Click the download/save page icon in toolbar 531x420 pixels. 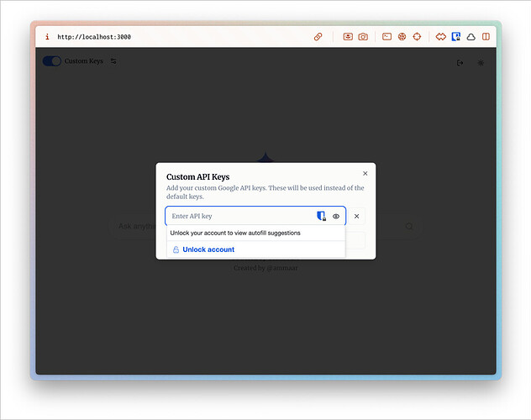click(x=348, y=37)
